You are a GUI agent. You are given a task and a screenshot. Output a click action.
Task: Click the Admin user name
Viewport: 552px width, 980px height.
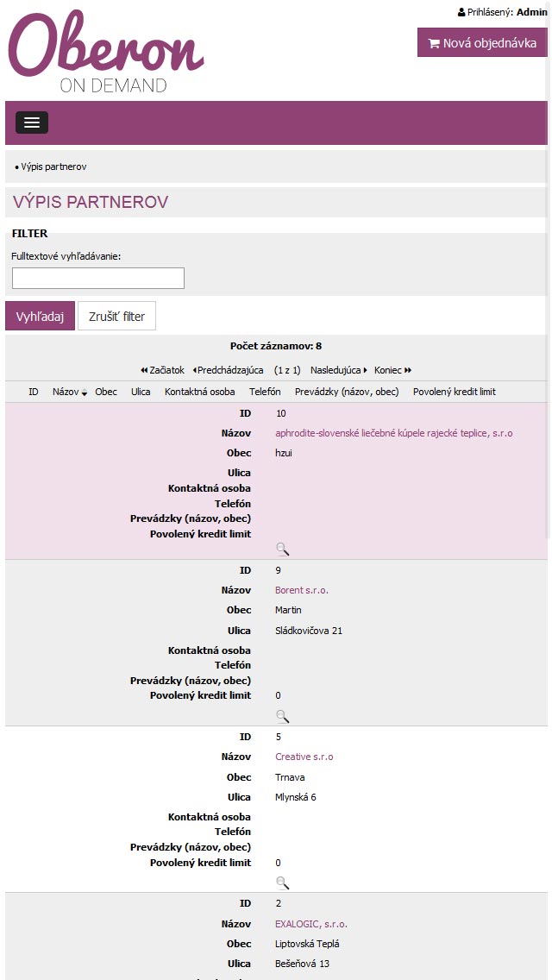click(x=532, y=12)
